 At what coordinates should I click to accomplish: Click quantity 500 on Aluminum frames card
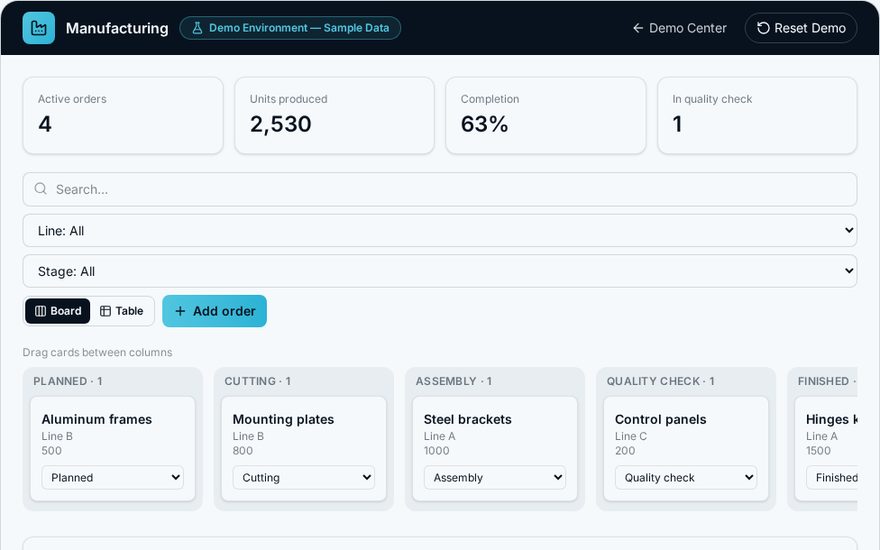[52, 451]
